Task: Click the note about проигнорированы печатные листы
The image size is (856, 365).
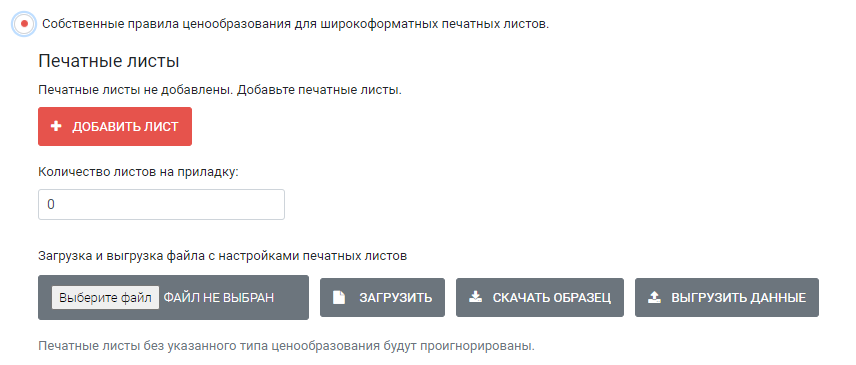Action: point(286,346)
